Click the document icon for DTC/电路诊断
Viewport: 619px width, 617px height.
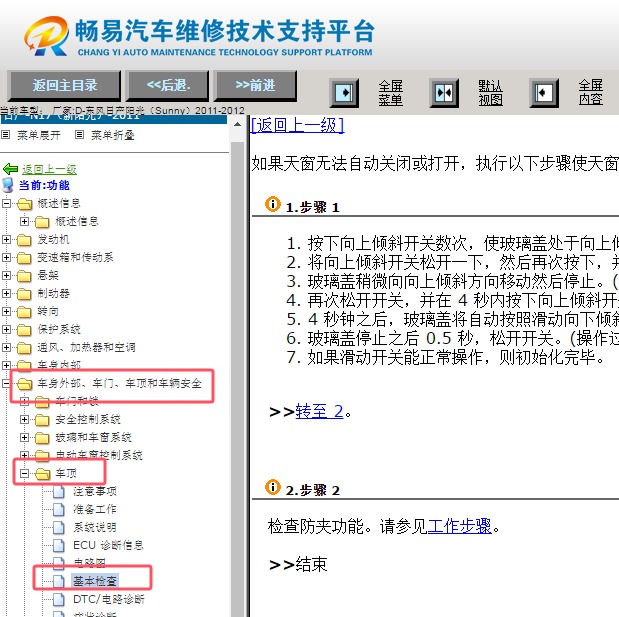tap(59, 599)
